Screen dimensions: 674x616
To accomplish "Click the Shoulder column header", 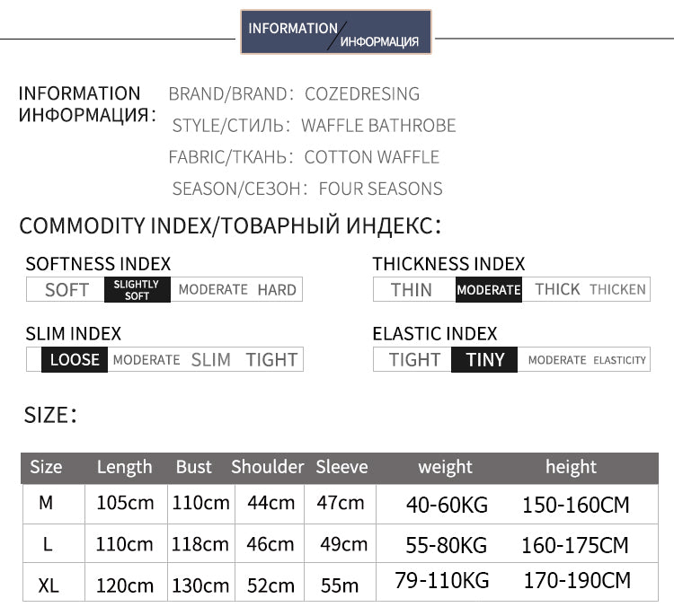I will pos(267,467).
